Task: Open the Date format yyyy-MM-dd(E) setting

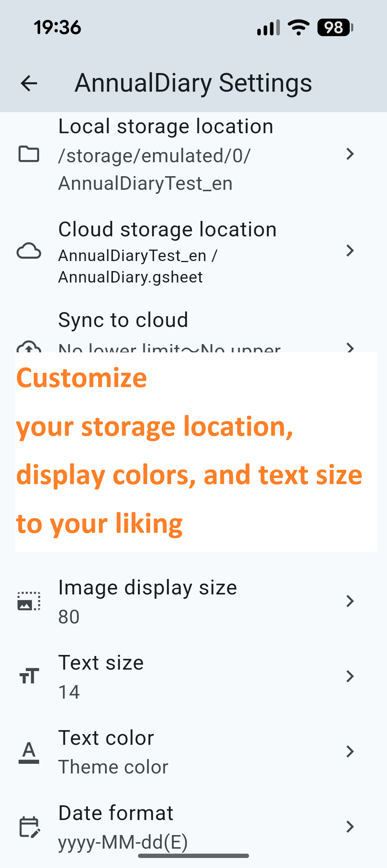Action: pyautogui.click(x=193, y=827)
